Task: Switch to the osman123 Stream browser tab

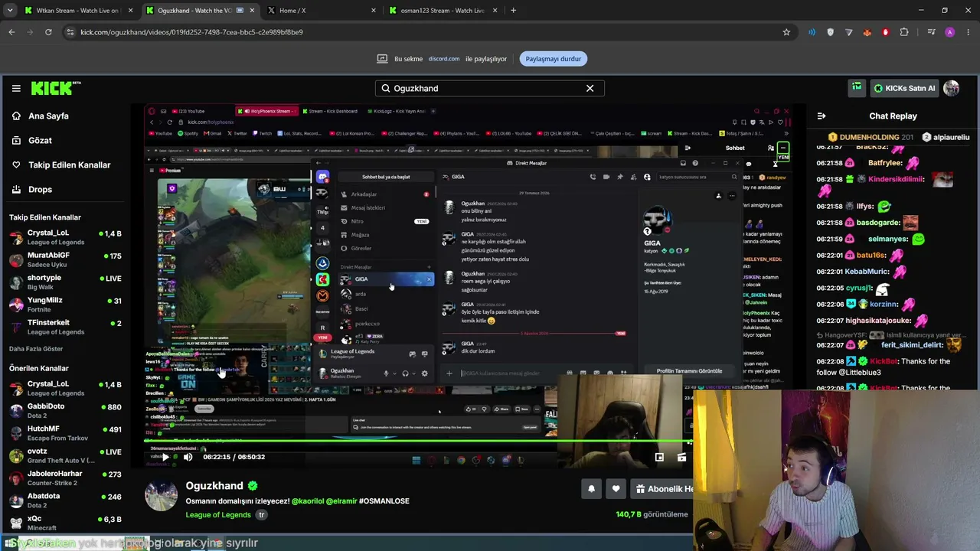Action: click(x=443, y=11)
